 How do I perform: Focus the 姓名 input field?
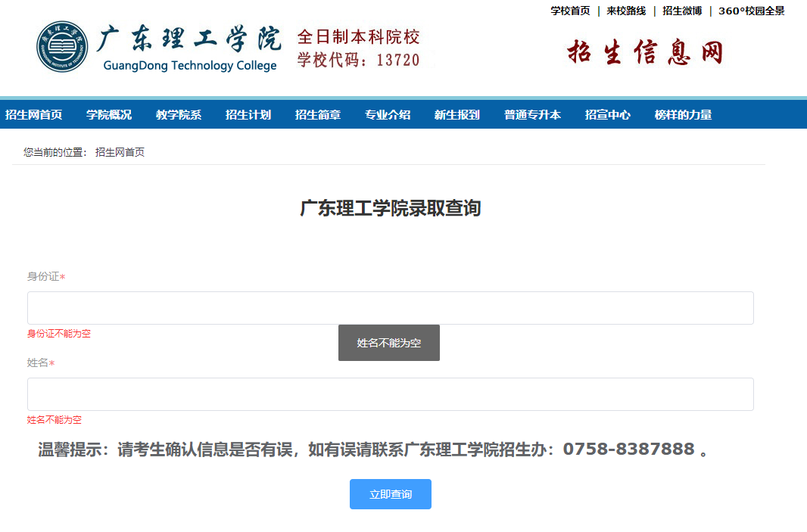391,394
